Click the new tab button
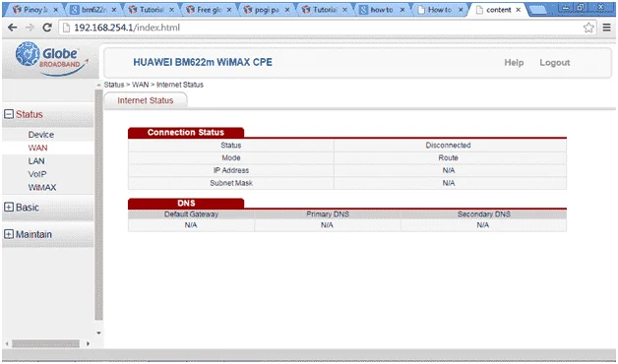618x364 pixels. coord(538,10)
